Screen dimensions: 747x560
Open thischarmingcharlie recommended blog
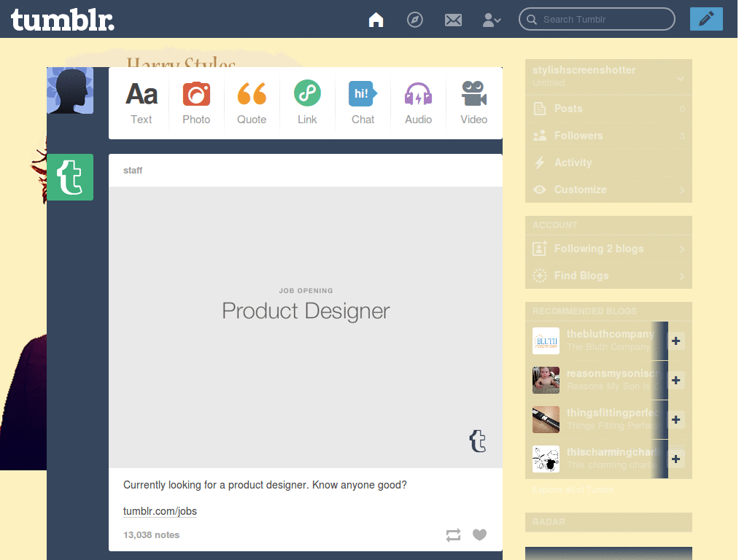pos(613,452)
